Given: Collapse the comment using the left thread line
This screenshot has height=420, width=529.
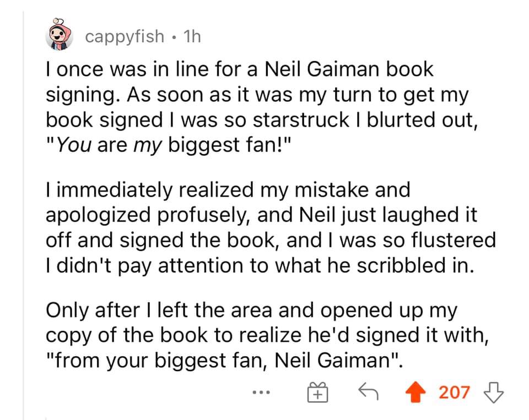Looking at the screenshot, I should [23, 220].
